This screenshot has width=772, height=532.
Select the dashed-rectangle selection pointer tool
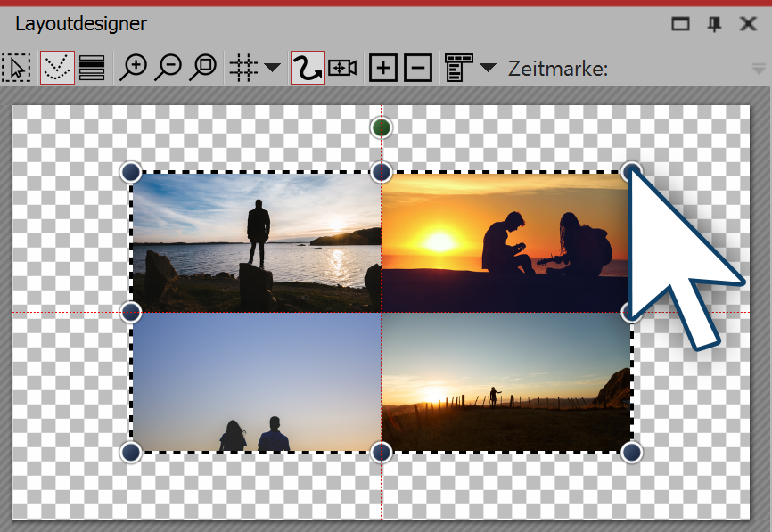(x=16, y=68)
